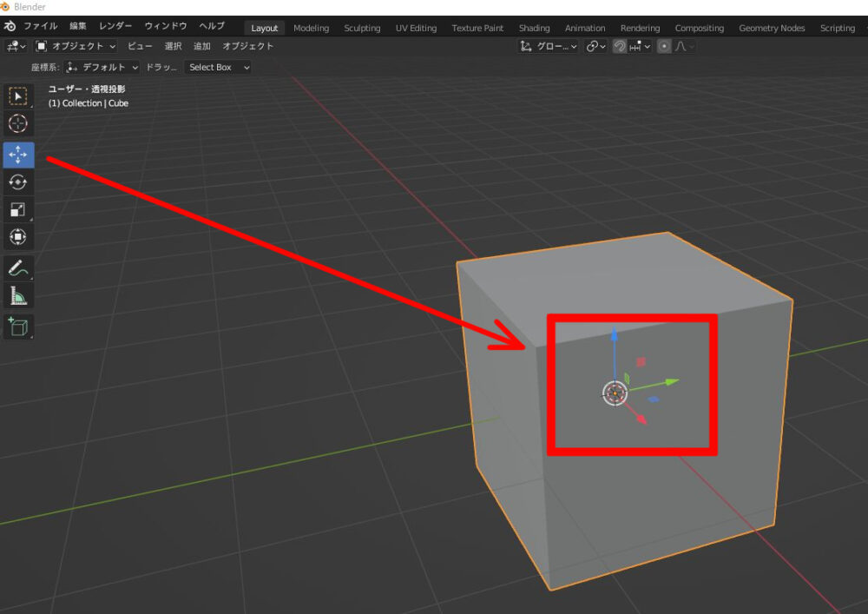The image size is (868, 614).
Task: Click the blue Z-axis move gizmo arrow
Action: (614, 333)
